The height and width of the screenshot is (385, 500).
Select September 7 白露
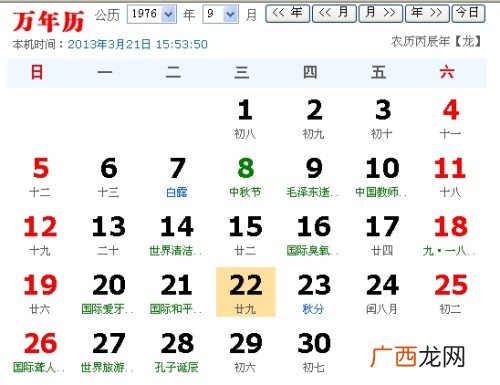[x=177, y=177]
